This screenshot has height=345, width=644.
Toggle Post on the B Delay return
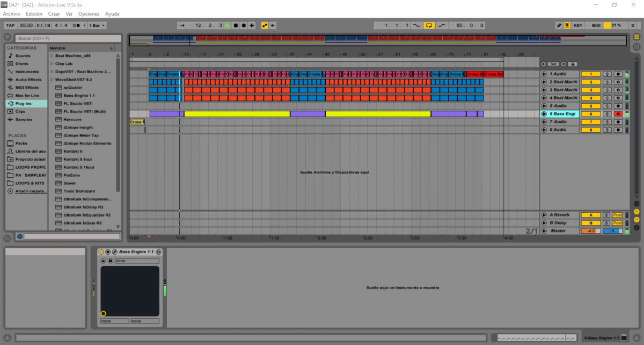coord(618,223)
